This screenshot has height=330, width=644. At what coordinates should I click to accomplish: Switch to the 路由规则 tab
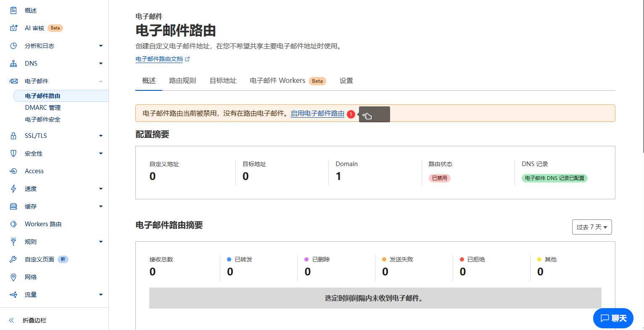click(x=182, y=81)
